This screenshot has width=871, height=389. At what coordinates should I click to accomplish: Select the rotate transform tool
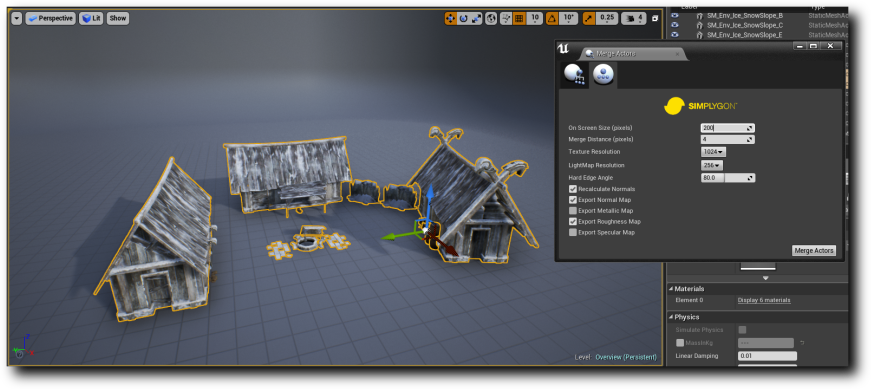click(463, 18)
